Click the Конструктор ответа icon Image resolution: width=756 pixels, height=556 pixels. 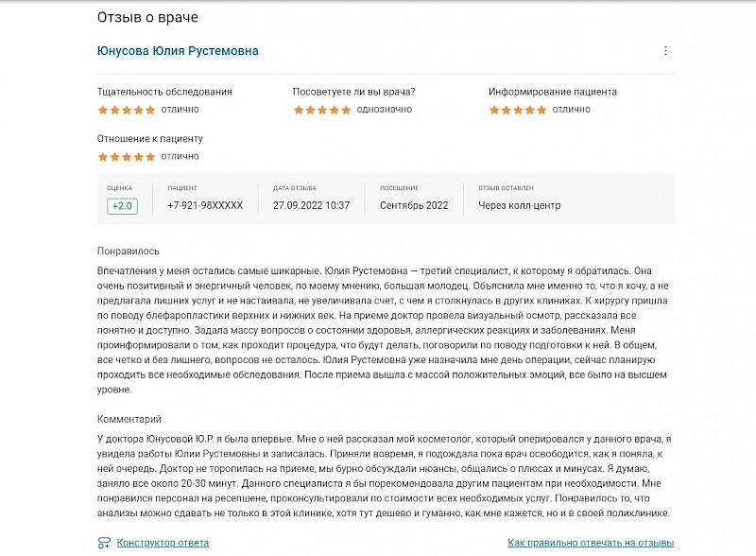click(104, 543)
